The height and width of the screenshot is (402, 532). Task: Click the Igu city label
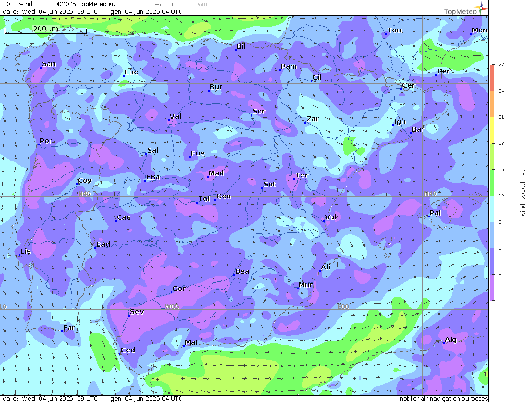tap(400, 122)
